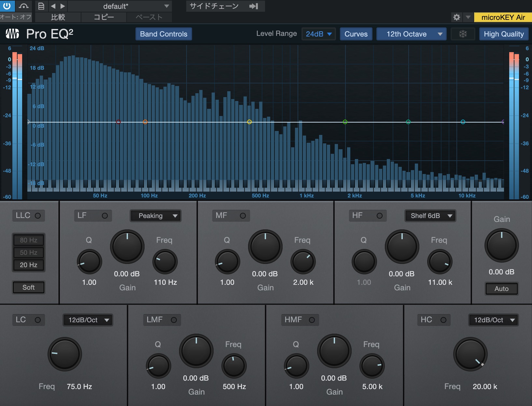Click the LC Freq knob

click(65, 354)
